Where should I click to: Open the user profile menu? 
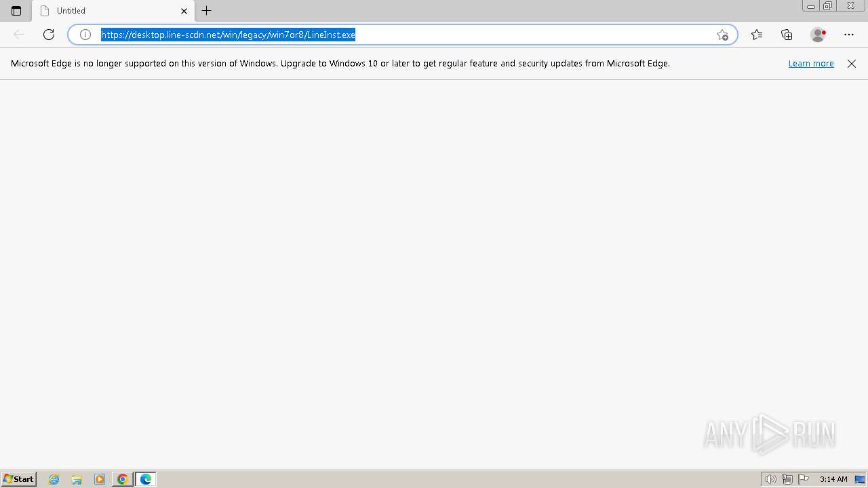[818, 35]
